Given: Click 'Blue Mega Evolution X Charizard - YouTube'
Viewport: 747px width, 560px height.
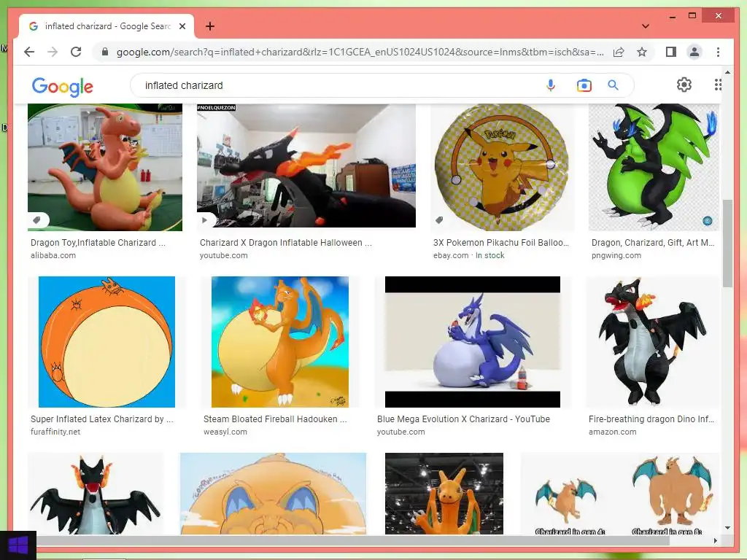Looking at the screenshot, I should (463, 419).
